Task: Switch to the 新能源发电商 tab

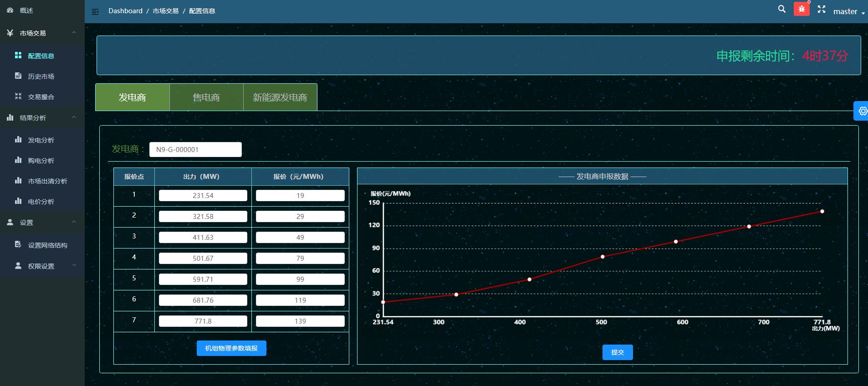Action: tap(280, 97)
